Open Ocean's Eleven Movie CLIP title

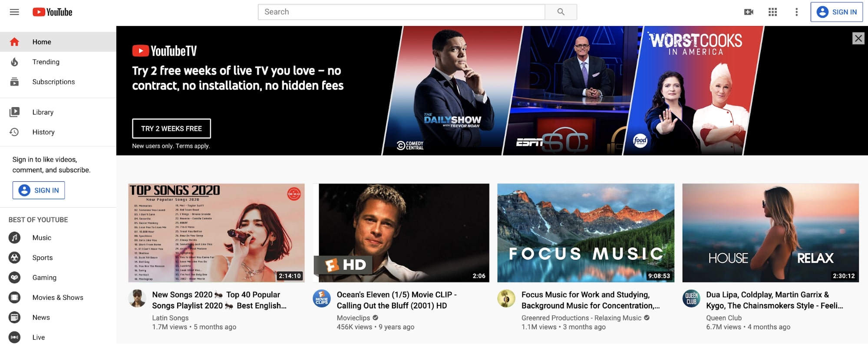click(x=396, y=300)
